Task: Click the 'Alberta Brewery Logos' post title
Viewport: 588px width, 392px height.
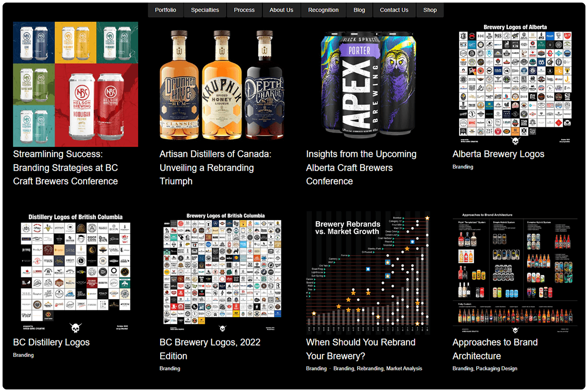Action: 498,154
